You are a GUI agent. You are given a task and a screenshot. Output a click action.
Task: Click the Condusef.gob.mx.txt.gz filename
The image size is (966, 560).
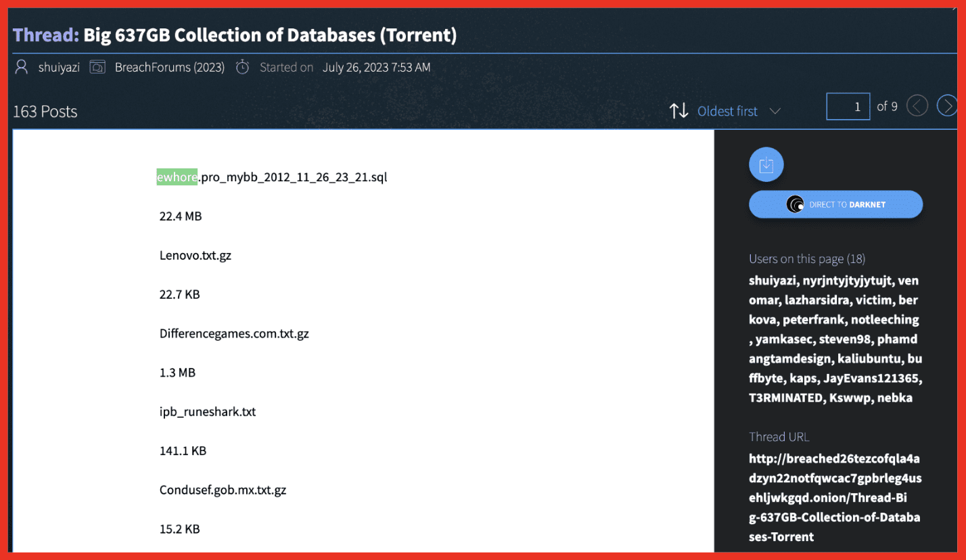pyautogui.click(x=223, y=490)
